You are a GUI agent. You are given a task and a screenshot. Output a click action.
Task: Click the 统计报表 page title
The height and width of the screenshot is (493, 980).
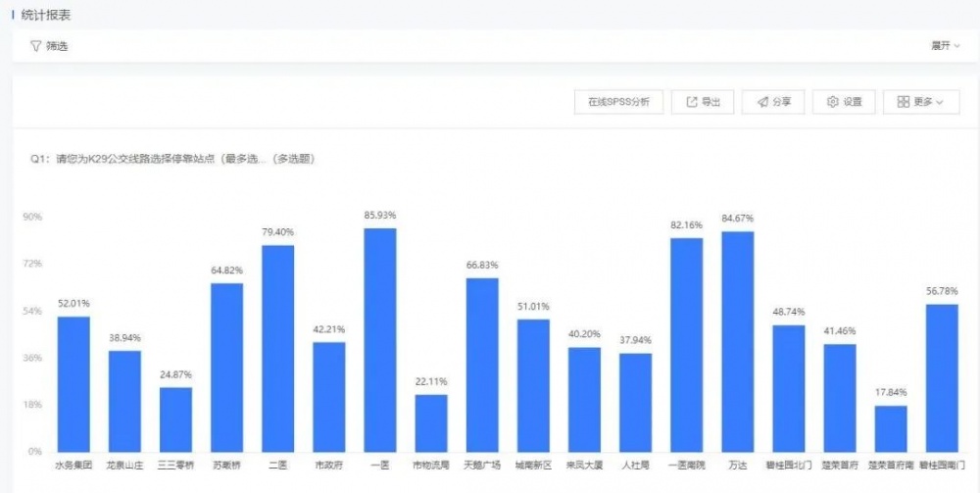click(x=45, y=15)
